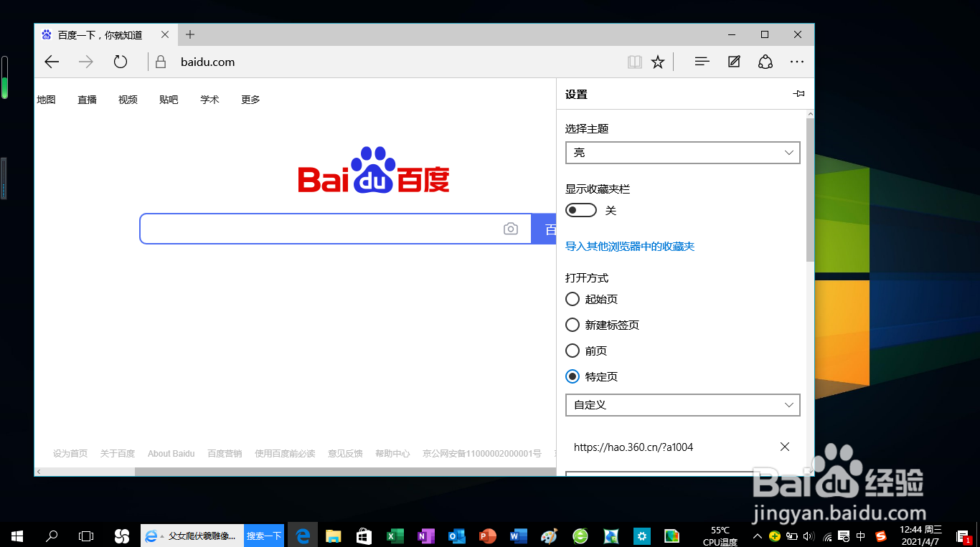Image resolution: width=980 pixels, height=547 pixels.
Task: Launch OneNote from taskbar
Action: (426, 536)
